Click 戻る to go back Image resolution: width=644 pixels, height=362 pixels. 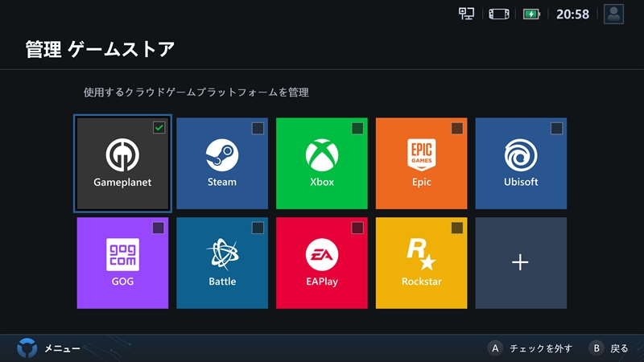619,348
